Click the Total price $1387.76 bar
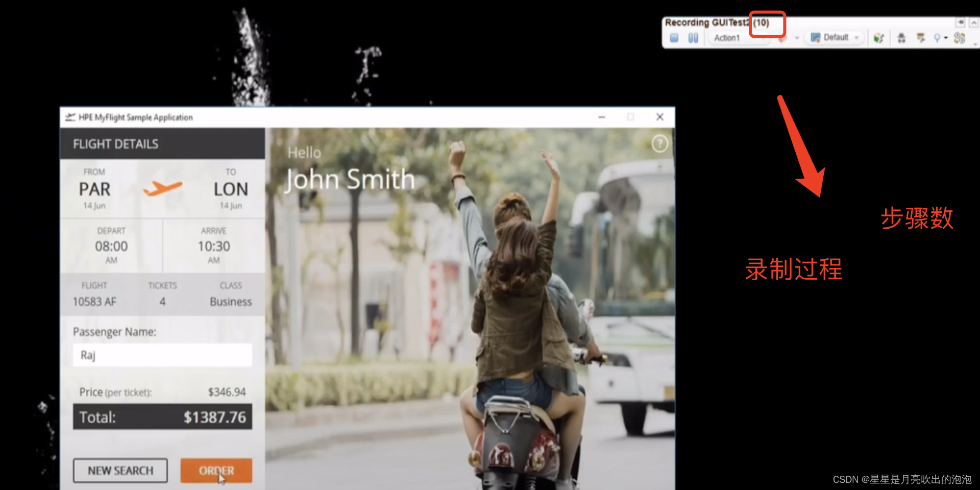Viewport: 980px width, 490px height. click(x=162, y=417)
